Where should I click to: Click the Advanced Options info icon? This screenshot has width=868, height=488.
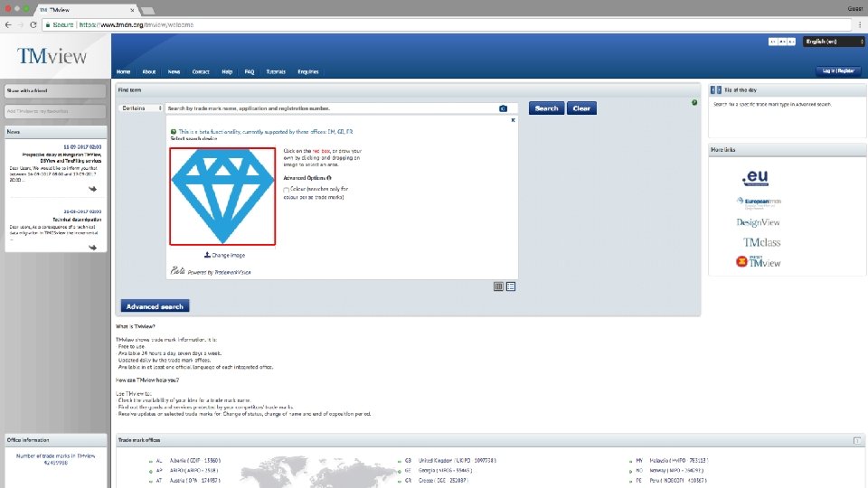pos(329,178)
